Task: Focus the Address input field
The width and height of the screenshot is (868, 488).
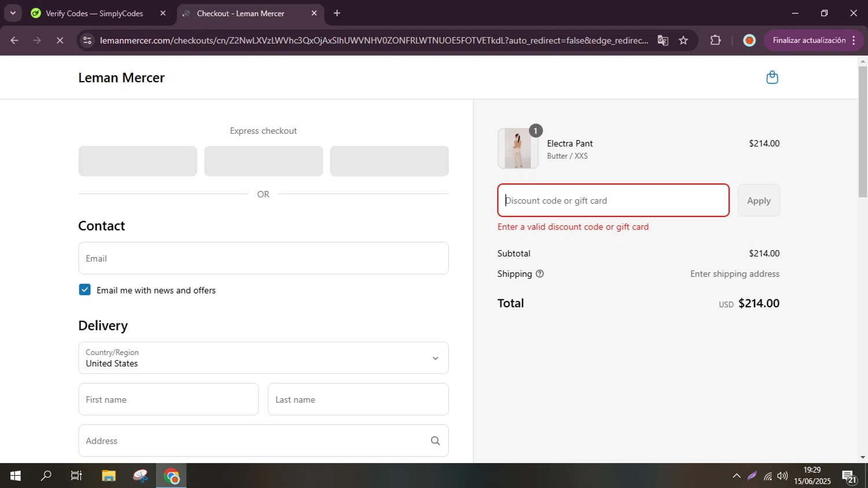Action: [263, 441]
